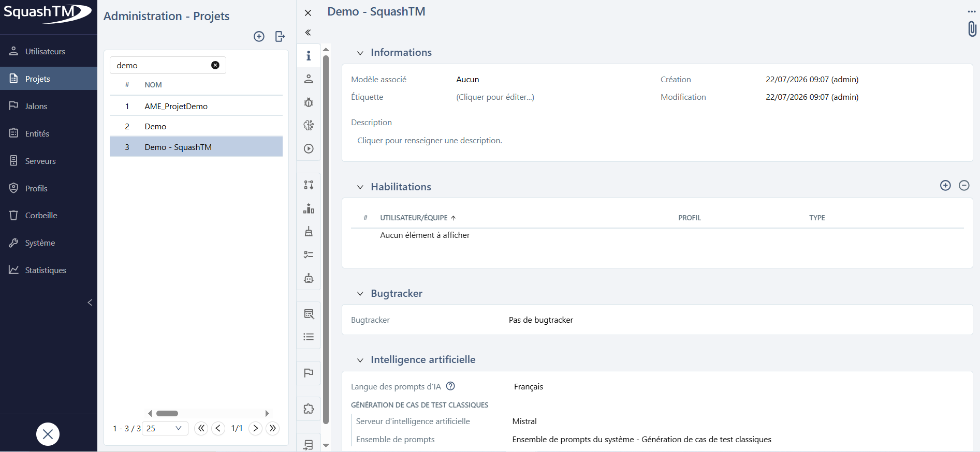Screen dimensions: 980x452
Task: Collapse the Habilitations section
Action: (x=360, y=187)
